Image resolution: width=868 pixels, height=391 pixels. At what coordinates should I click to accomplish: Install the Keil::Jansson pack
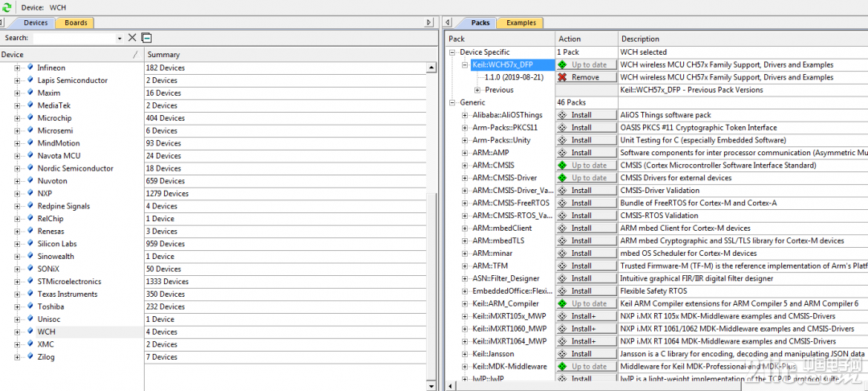click(x=587, y=354)
